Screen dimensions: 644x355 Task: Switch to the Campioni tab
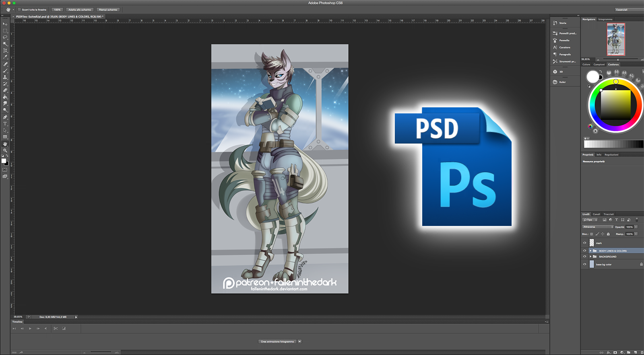tap(599, 64)
